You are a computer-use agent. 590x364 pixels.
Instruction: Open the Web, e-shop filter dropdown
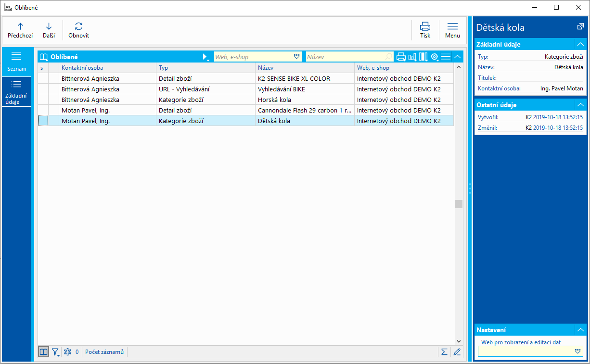pyautogui.click(x=296, y=57)
